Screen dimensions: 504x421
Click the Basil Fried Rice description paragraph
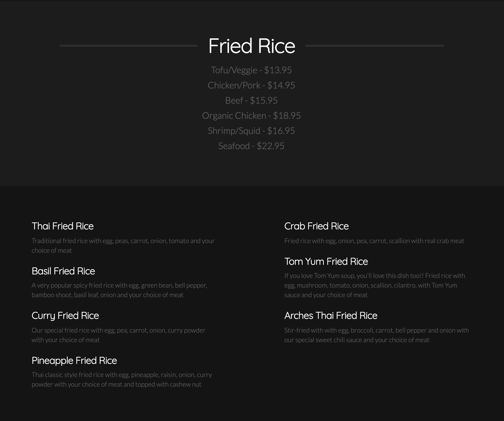[x=119, y=290]
